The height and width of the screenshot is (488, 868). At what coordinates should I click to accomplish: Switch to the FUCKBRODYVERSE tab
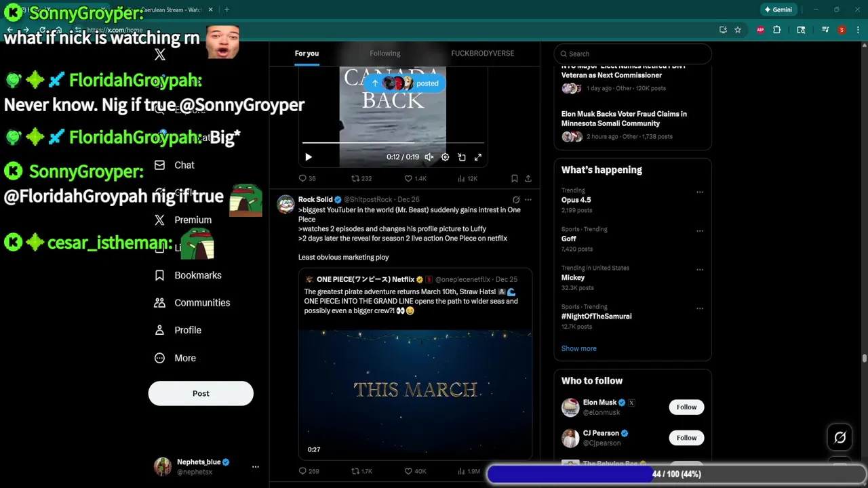click(x=483, y=54)
